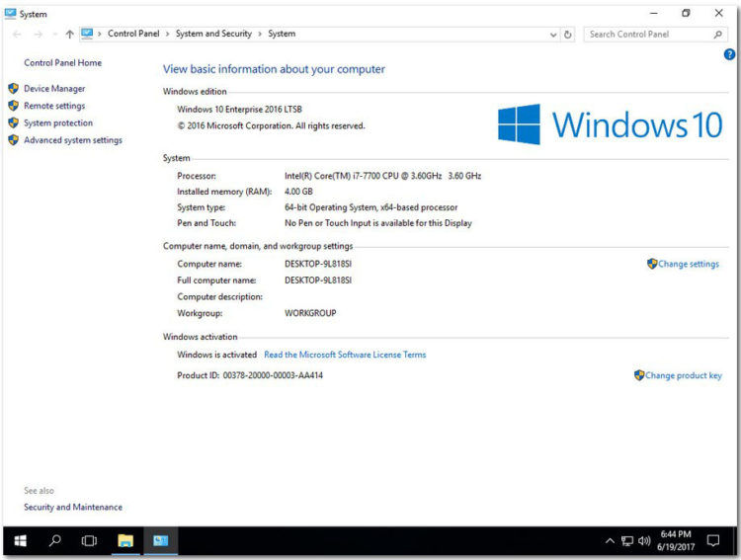Open System protection link

58,122
